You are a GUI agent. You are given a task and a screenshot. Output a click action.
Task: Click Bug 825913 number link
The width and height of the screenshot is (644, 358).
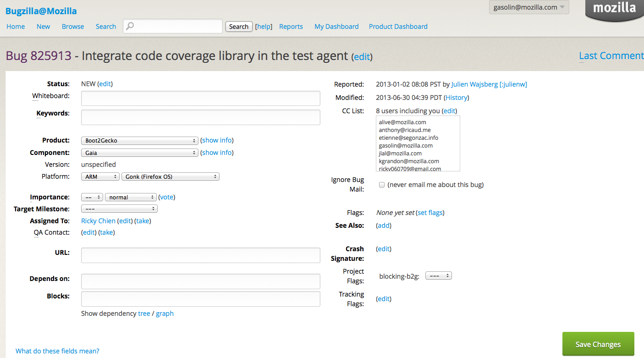[39, 56]
